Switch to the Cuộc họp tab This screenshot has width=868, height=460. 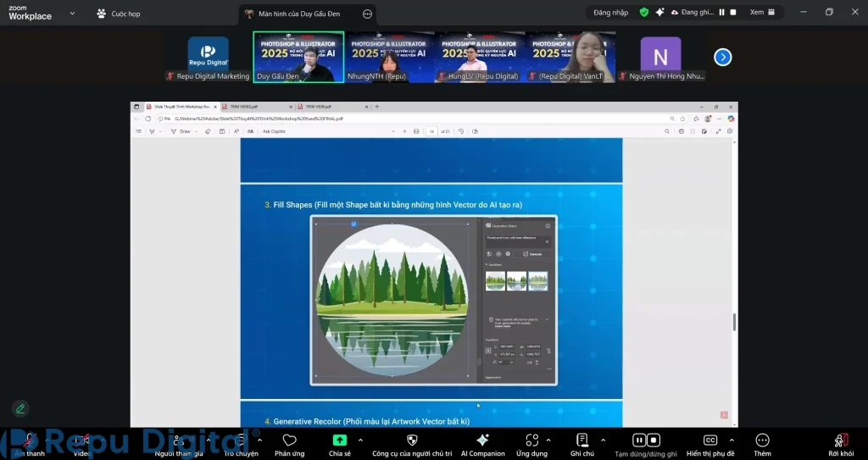[119, 14]
